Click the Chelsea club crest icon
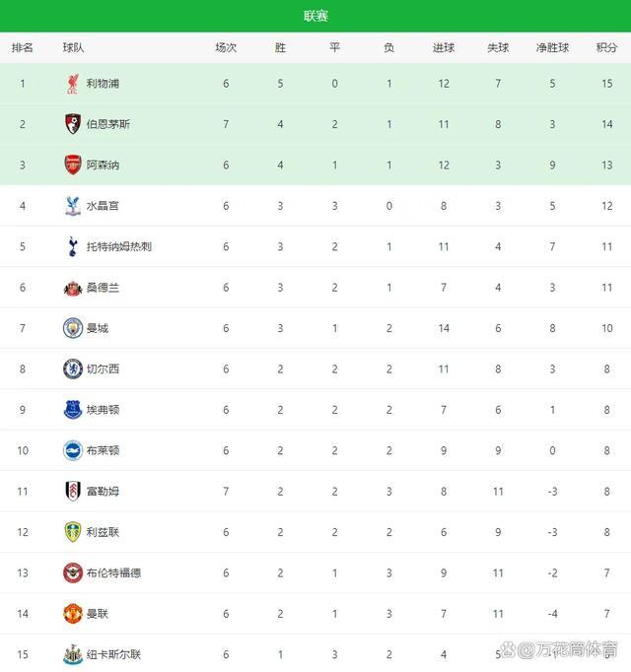This screenshot has width=631, height=672. coord(72,369)
